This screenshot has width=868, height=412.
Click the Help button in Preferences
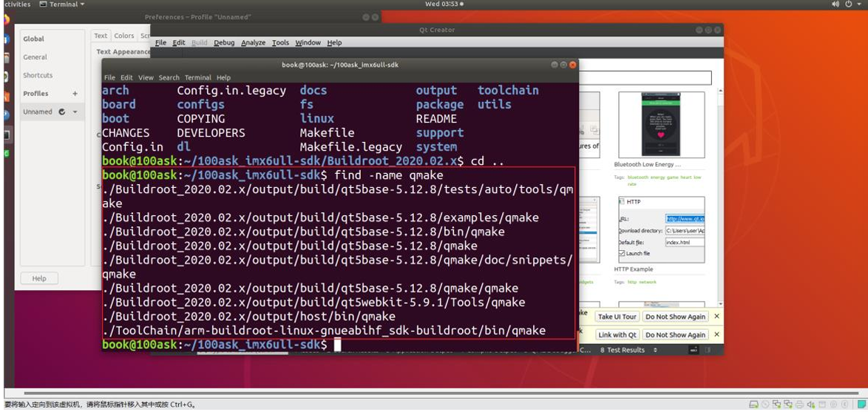tap(38, 279)
